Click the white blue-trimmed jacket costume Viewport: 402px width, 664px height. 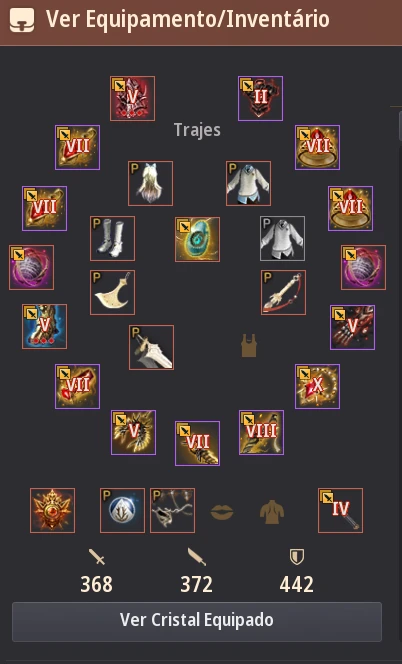pos(249,183)
